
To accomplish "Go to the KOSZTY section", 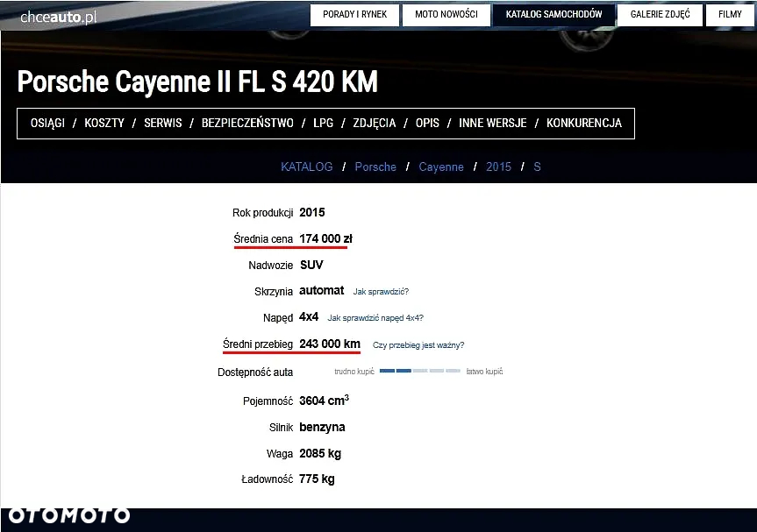I will coord(104,124).
